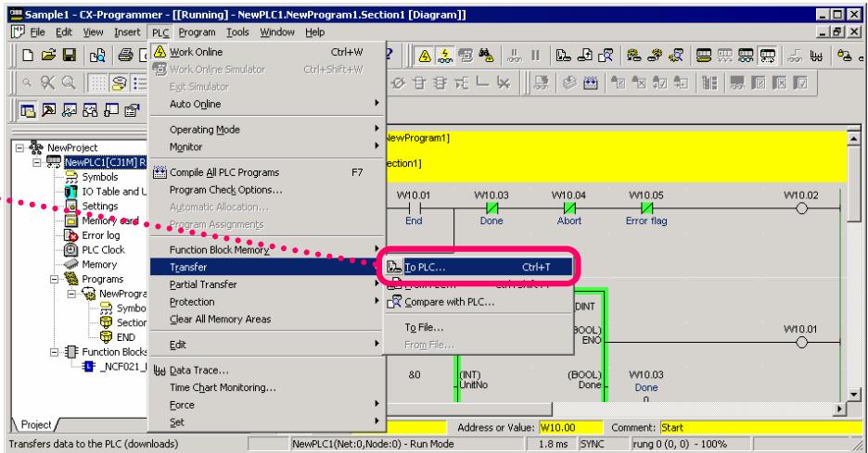Click the blue question mark help icon
This screenshot has height=453, width=868.
(389, 55)
